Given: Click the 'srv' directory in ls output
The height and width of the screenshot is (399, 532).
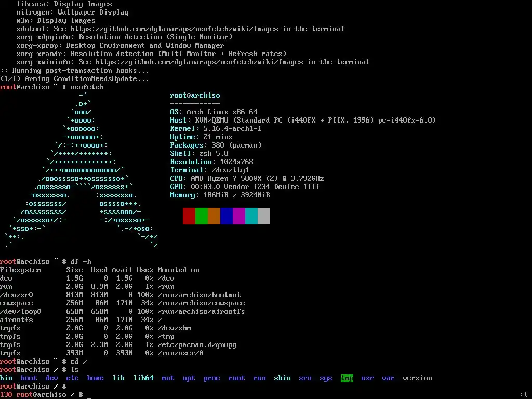Looking at the screenshot, I should (x=305, y=378).
